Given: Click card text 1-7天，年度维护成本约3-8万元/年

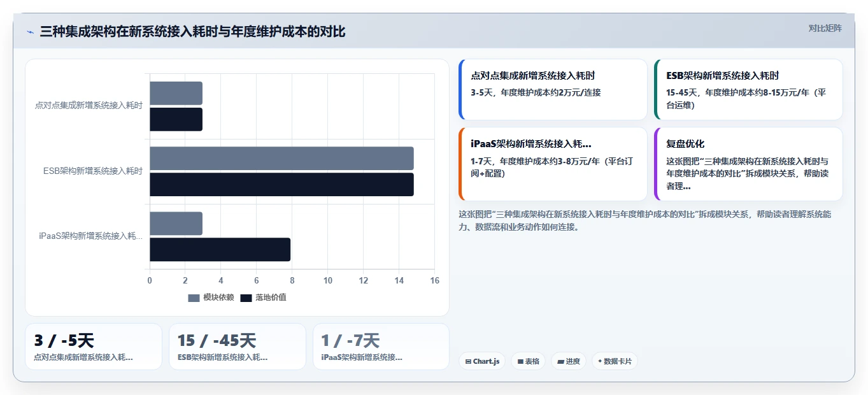Looking at the screenshot, I should [x=551, y=167].
